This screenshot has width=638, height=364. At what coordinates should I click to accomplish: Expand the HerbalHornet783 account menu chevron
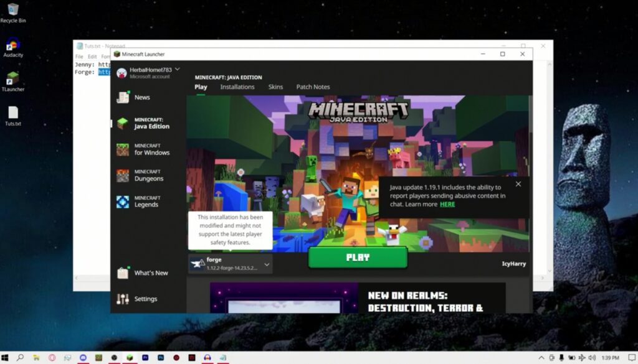click(x=178, y=70)
